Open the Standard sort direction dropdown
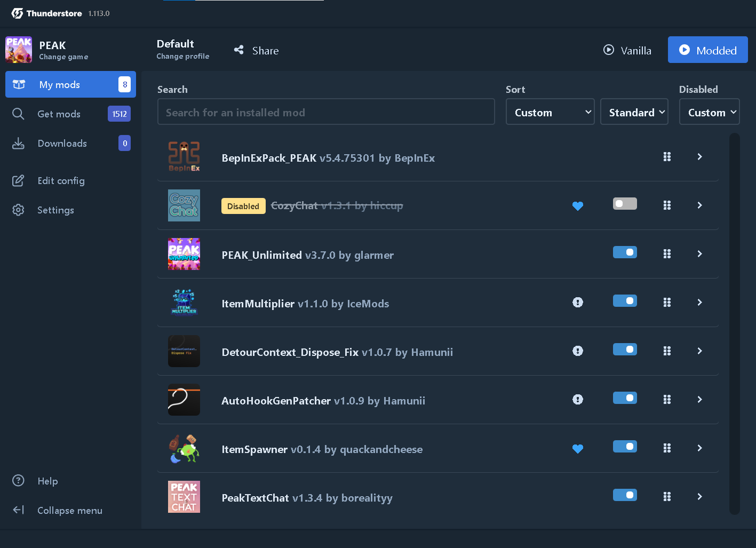This screenshot has height=548, width=756. pos(634,112)
